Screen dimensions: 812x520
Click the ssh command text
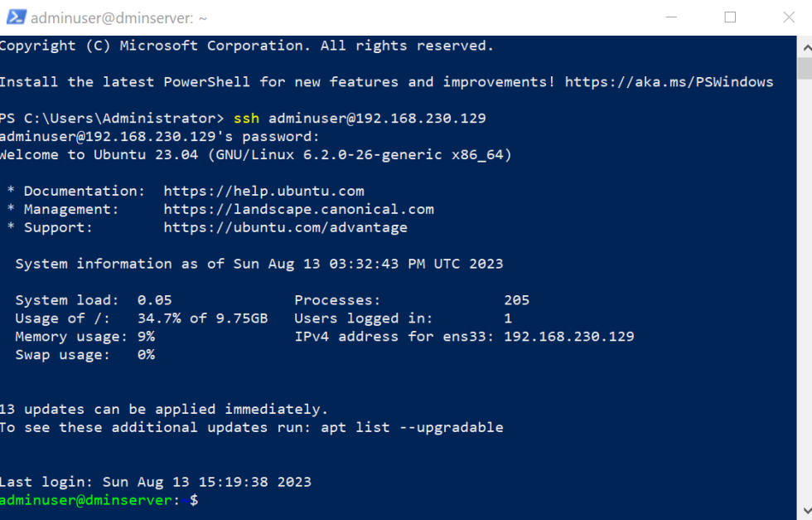[x=246, y=118]
